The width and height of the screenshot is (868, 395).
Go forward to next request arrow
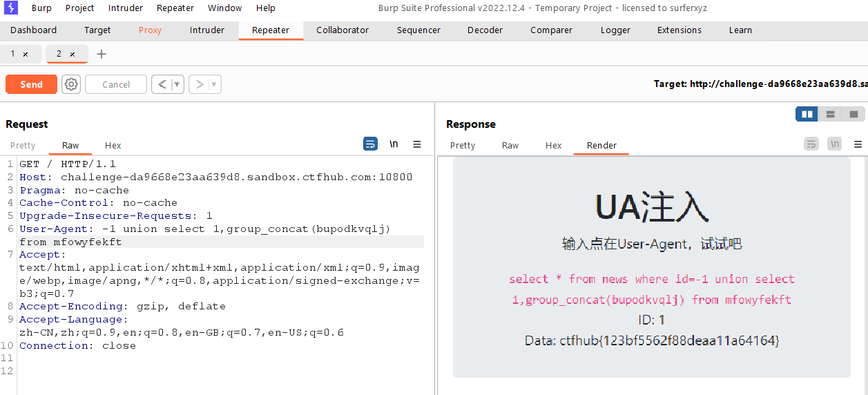pyautogui.click(x=199, y=84)
